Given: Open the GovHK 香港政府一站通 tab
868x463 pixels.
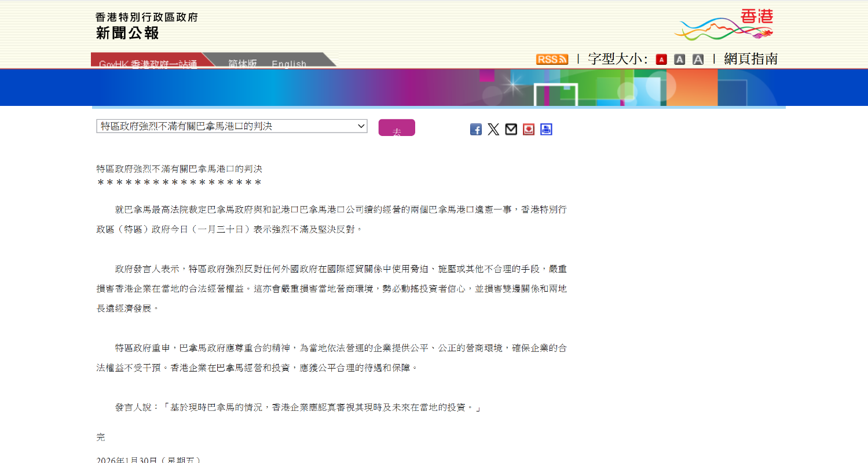Looking at the screenshot, I should click(x=148, y=63).
